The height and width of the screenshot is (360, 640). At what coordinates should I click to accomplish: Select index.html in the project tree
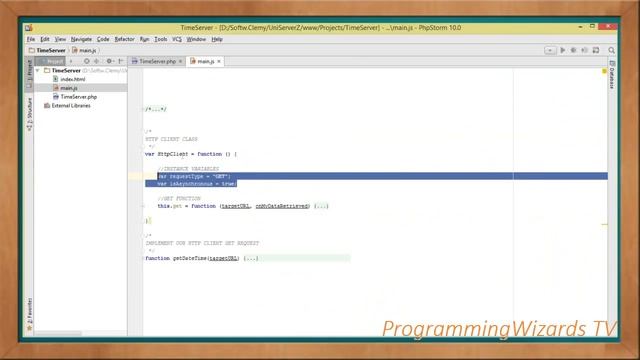click(73, 79)
